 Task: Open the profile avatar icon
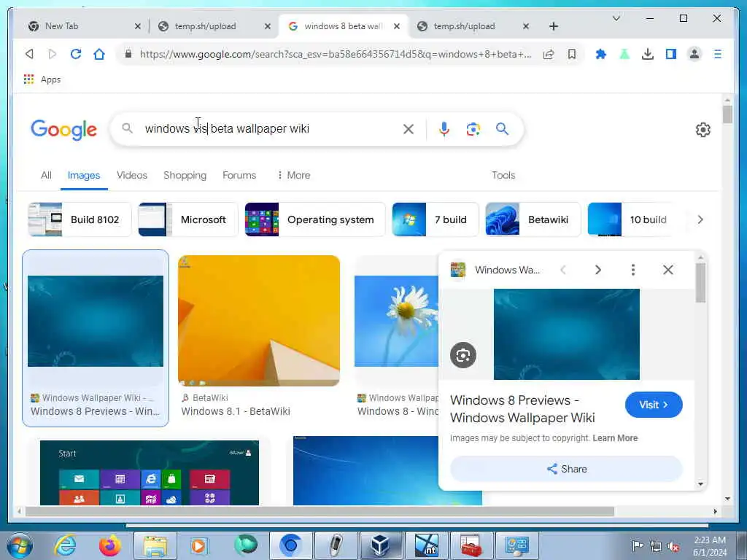[x=694, y=54]
